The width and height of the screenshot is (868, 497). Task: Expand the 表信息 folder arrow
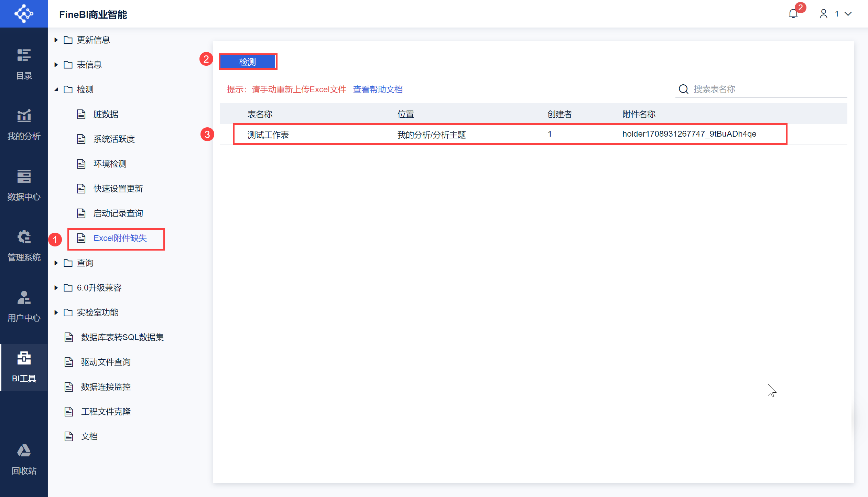coord(56,65)
